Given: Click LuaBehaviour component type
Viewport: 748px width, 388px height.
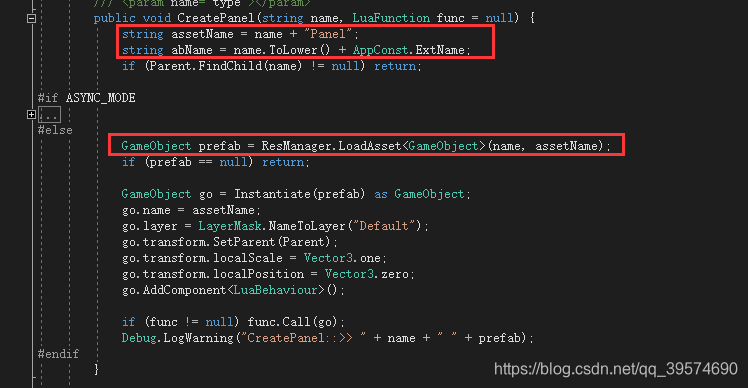Looking at the screenshot, I should (275, 290).
